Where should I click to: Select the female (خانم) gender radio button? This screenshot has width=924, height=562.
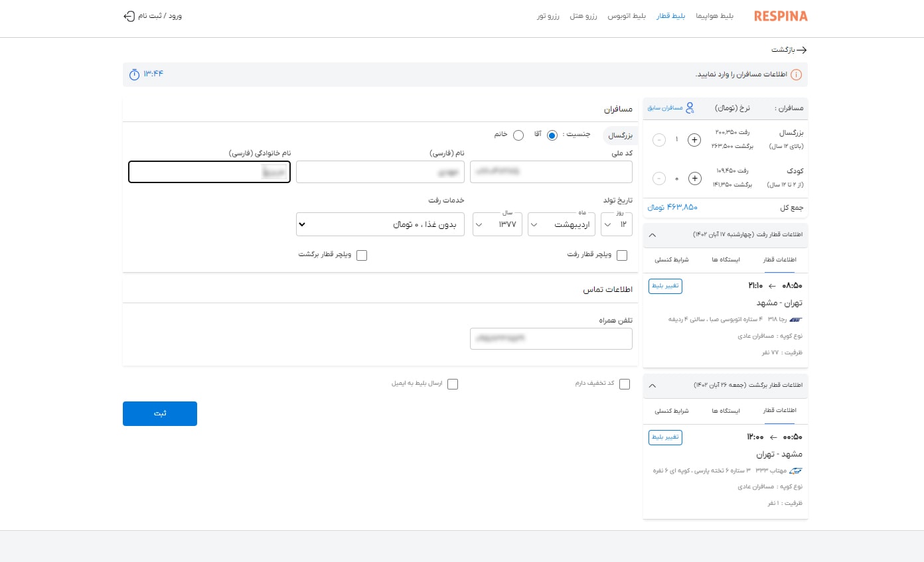pos(518,135)
